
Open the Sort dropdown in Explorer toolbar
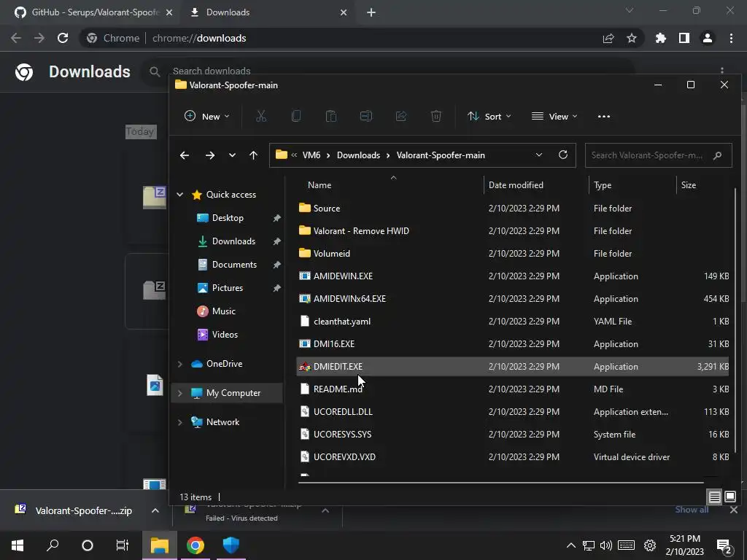[x=489, y=116]
